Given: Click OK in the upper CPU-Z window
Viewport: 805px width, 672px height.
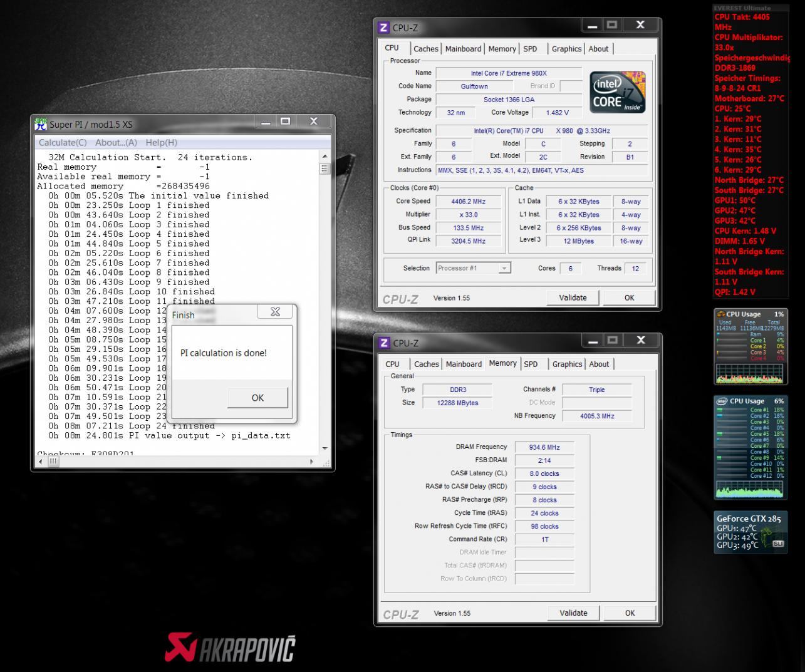Looking at the screenshot, I should [630, 298].
